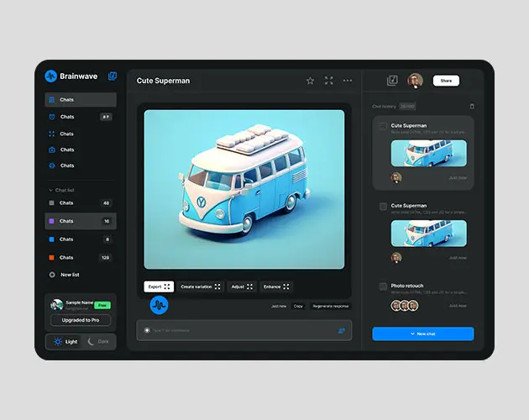Delete chat history with the trash icon
Image resolution: width=529 pixels, height=420 pixels.
(472, 107)
